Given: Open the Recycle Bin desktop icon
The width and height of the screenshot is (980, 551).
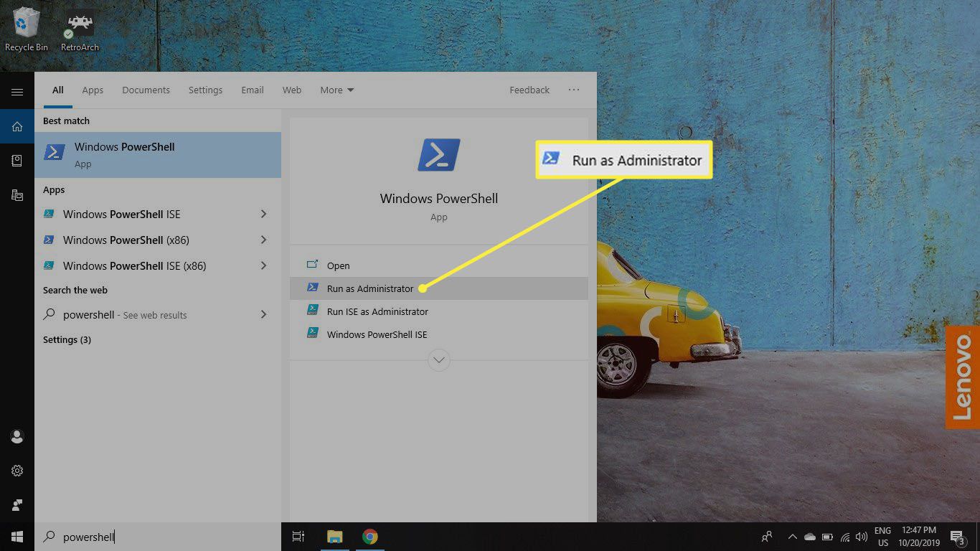Looking at the screenshot, I should point(27,29).
